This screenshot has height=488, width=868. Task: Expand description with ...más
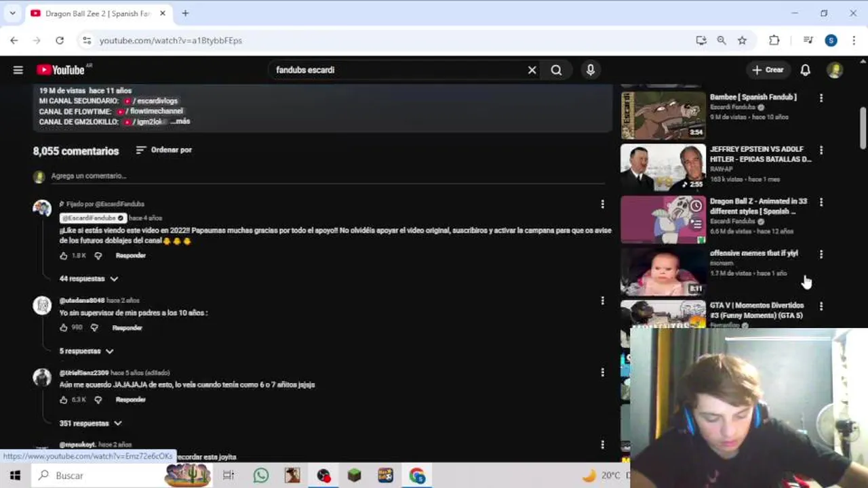[x=180, y=121]
